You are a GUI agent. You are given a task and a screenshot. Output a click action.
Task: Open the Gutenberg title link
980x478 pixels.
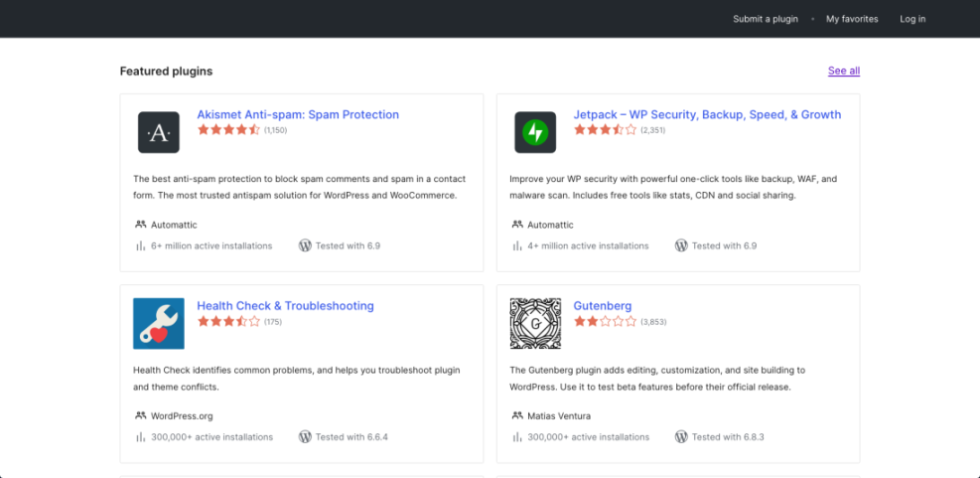pyautogui.click(x=603, y=306)
